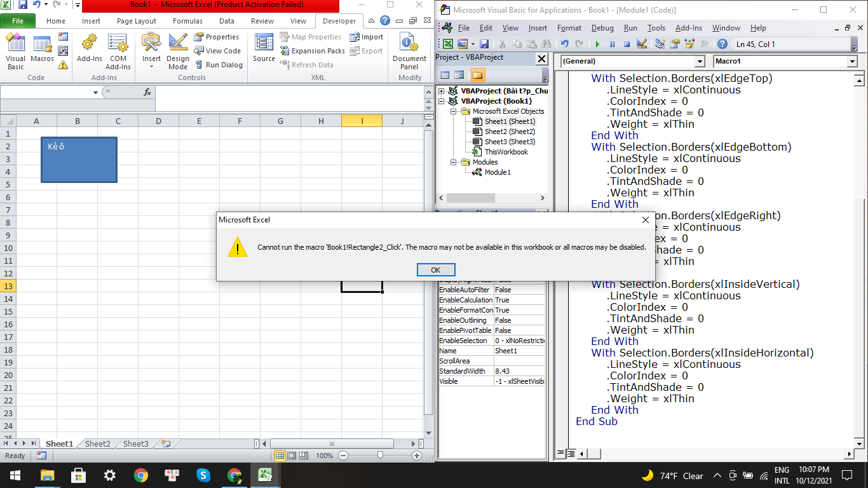Switch to the Sheet2 worksheet tab

pos(98,444)
